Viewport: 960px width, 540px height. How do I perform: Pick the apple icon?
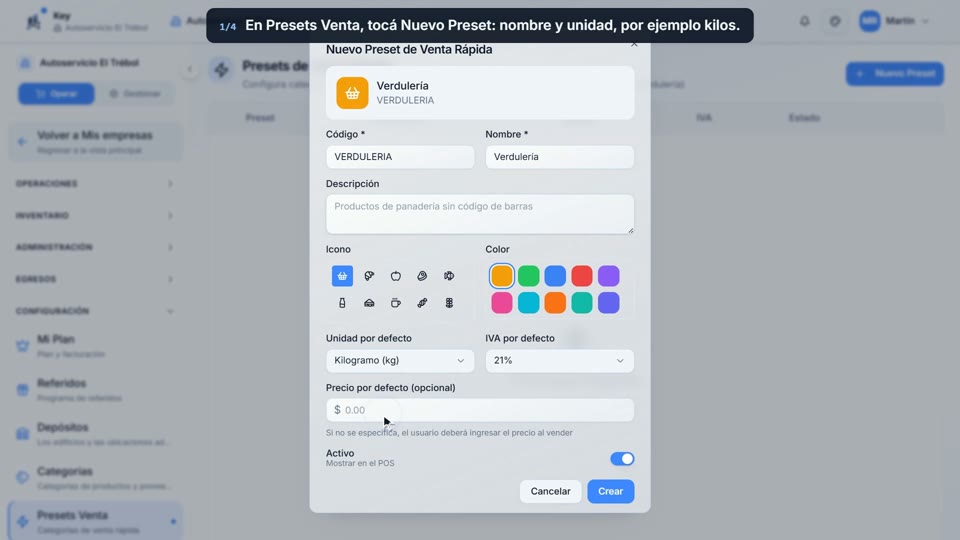coord(396,276)
